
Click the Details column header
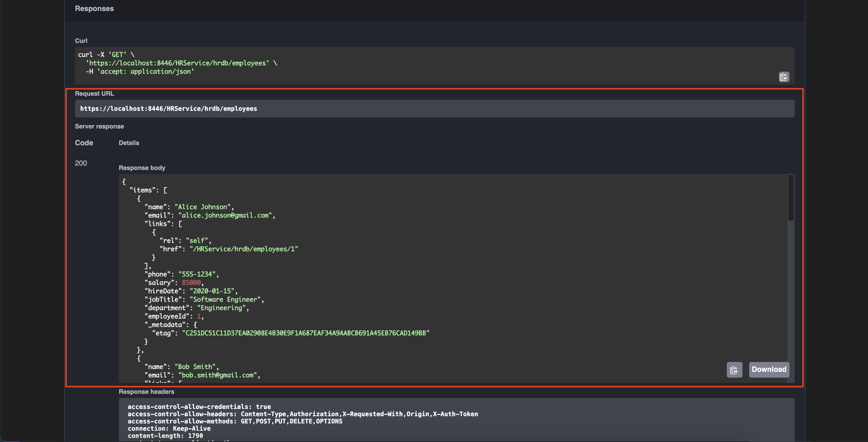click(129, 143)
